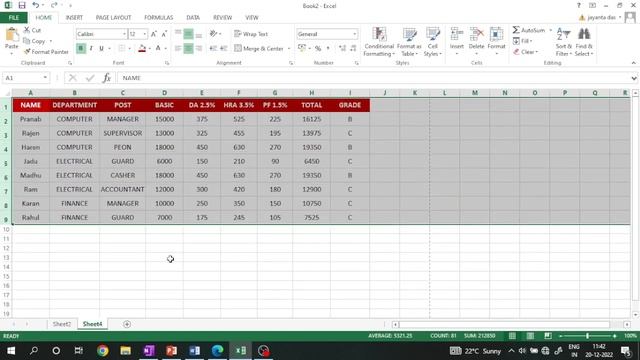This screenshot has height=360, width=640.
Task: Click the formula bar showing NAME
Action: [373, 78]
